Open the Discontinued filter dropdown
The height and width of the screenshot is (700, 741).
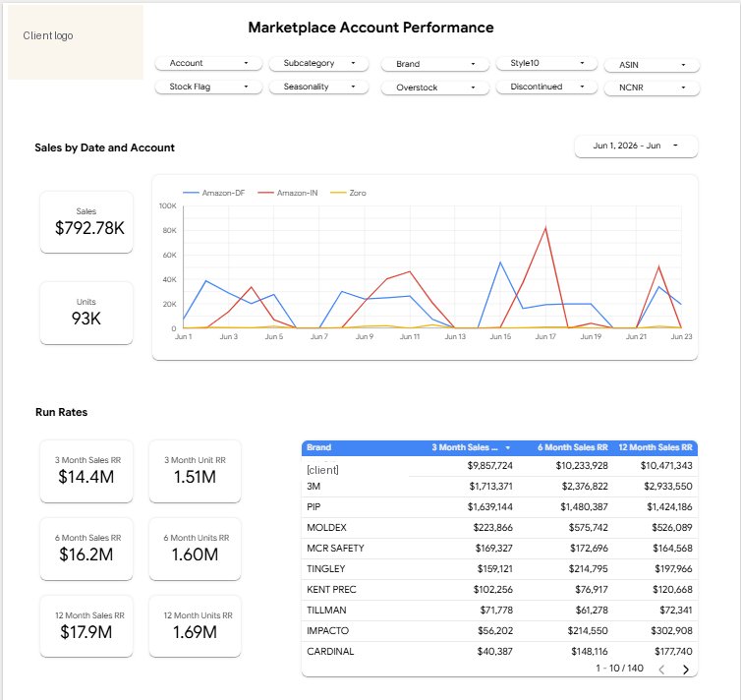[x=546, y=87]
